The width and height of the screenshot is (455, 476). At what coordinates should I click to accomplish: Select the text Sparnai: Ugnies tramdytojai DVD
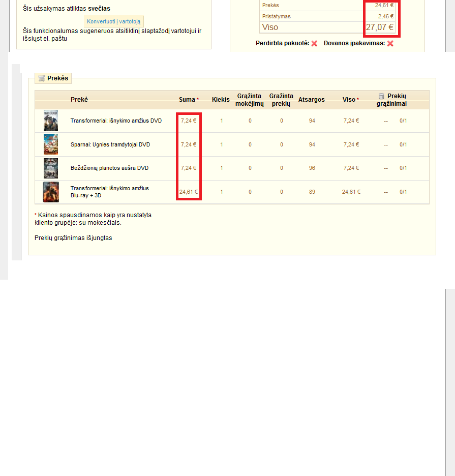(110, 144)
